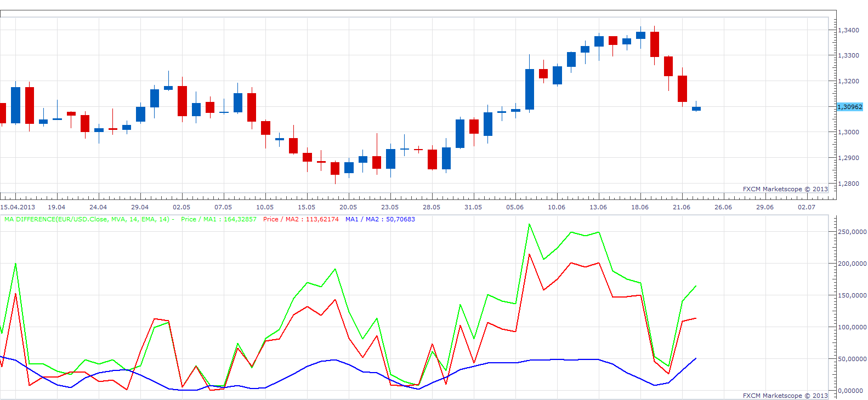
Task: Click the 20.05 date marker on the time axis
Action: 348,207
